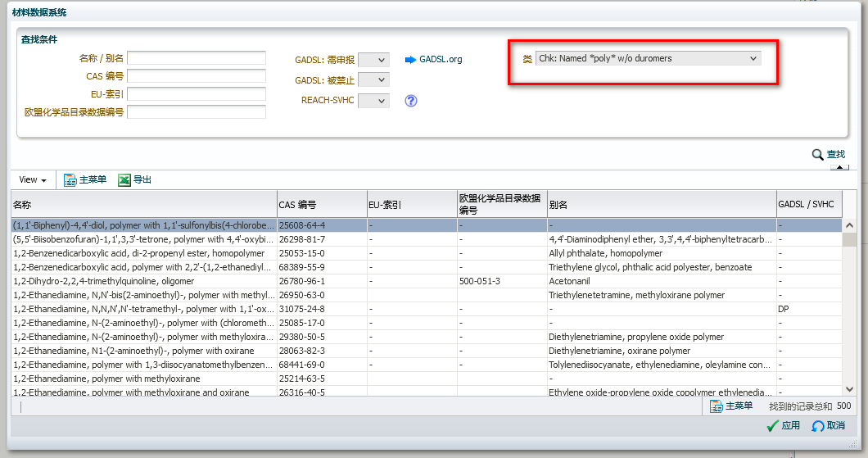Click the blue cancel arrow icon
This screenshot has width=868, height=458.
(817, 426)
